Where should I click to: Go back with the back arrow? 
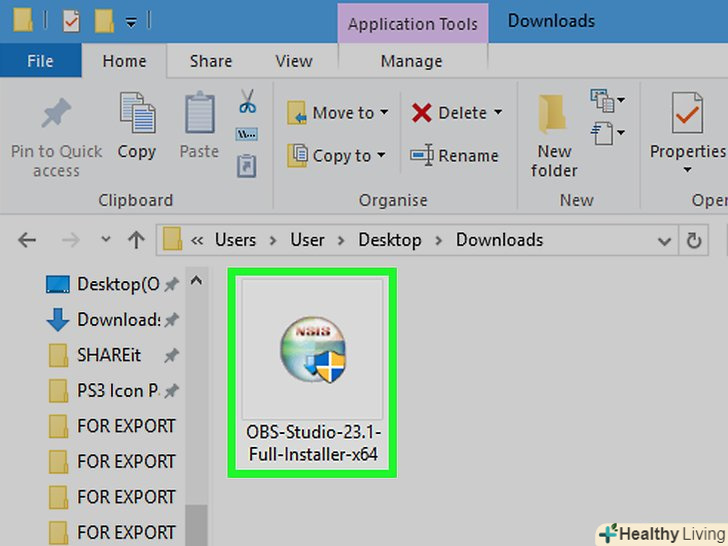pyautogui.click(x=27, y=240)
